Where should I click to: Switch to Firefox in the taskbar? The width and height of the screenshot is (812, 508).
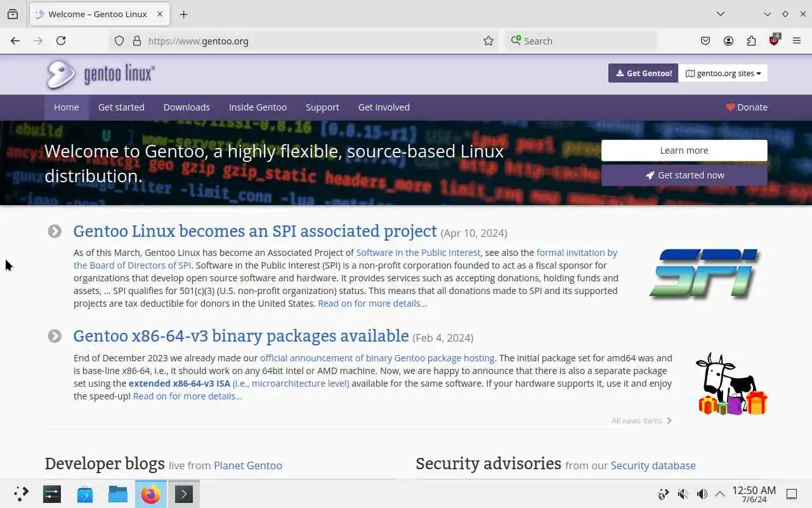151,494
